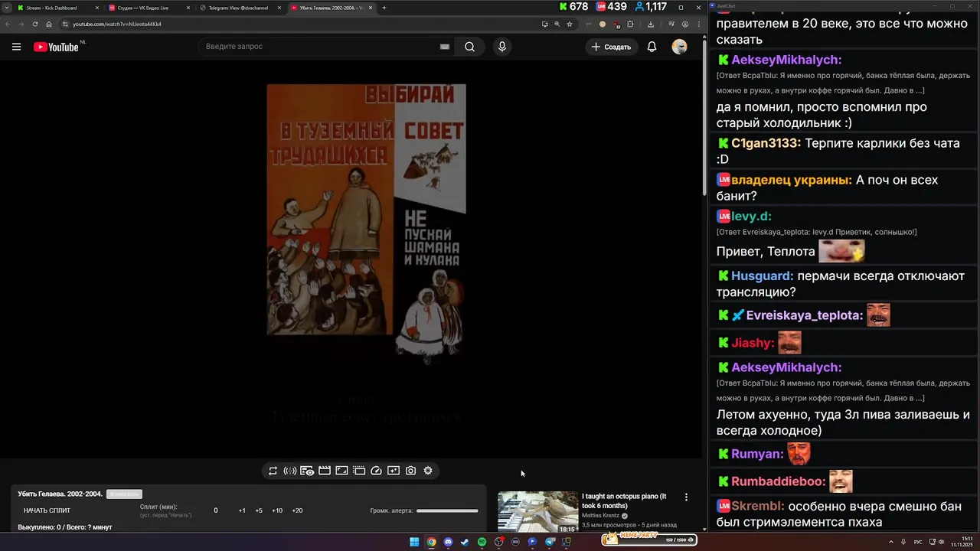980x551 pixels.
Task: Click the browser address bar URL
Action: tap(116, 24)
